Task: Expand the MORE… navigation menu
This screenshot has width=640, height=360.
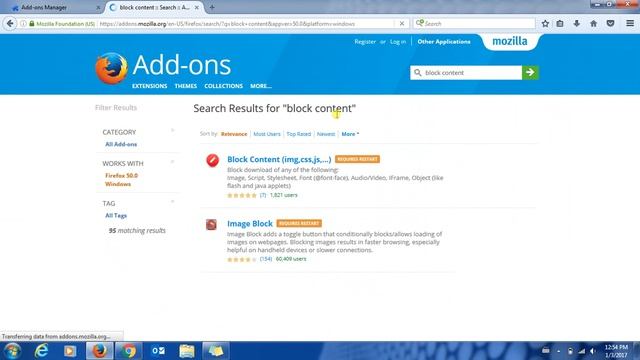Action: click(x=261, y=86)
